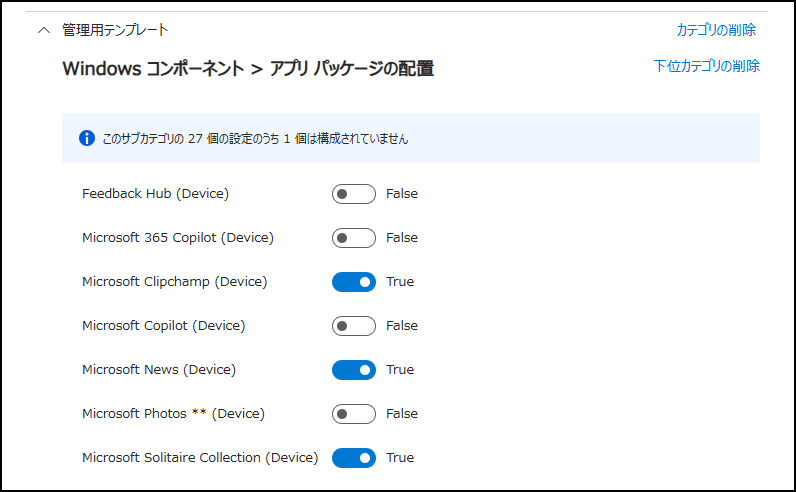Turn on Microsoft 365 Copilot (Device) toggle

(x=354, y=238)
